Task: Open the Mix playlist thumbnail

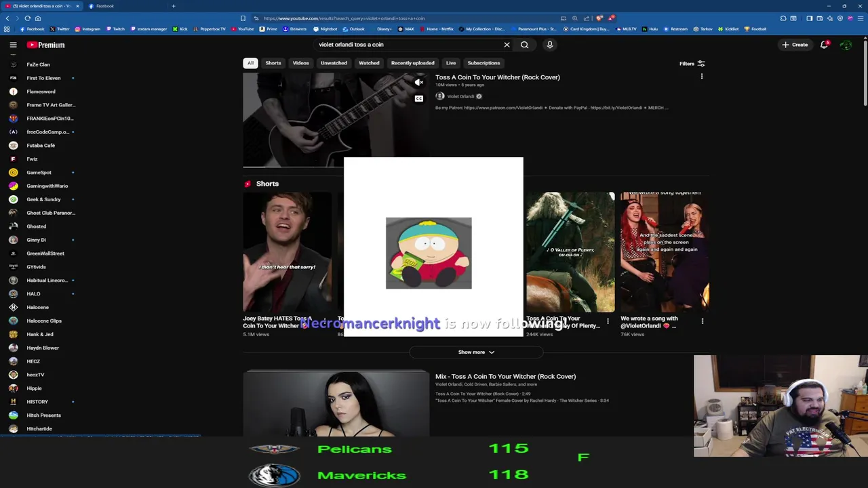Action: tap(336, 403)
